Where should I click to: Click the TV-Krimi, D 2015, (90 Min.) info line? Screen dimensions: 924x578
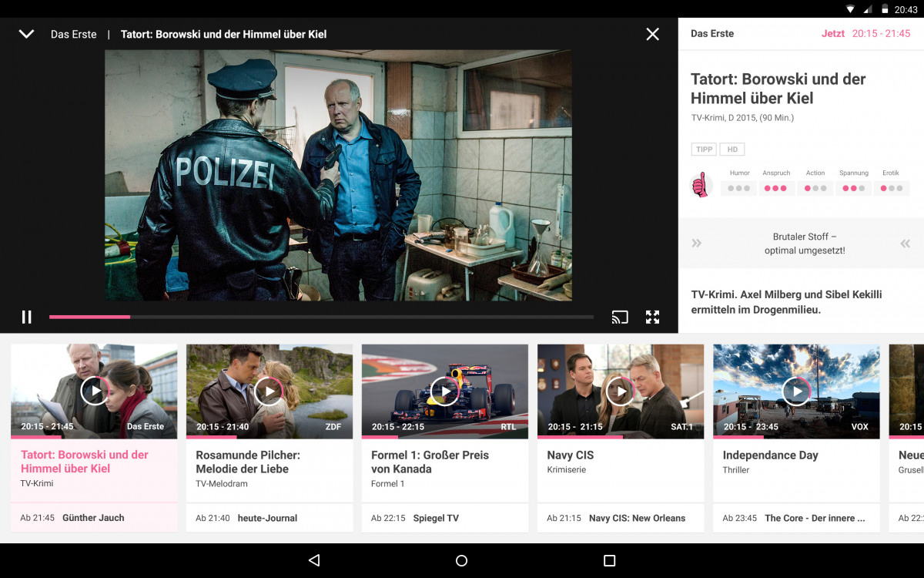click(x=742, y=118)
